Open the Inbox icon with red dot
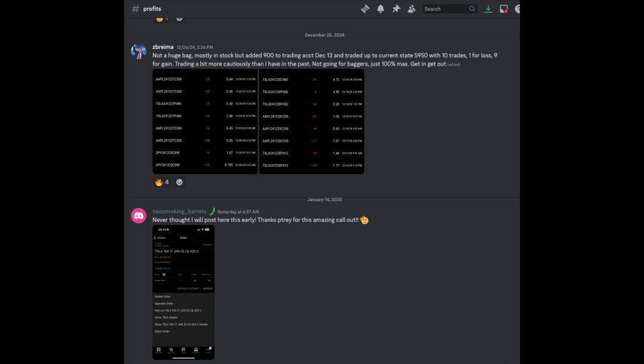The width and height of the screenshot is (644, 364). click(503, 8)
